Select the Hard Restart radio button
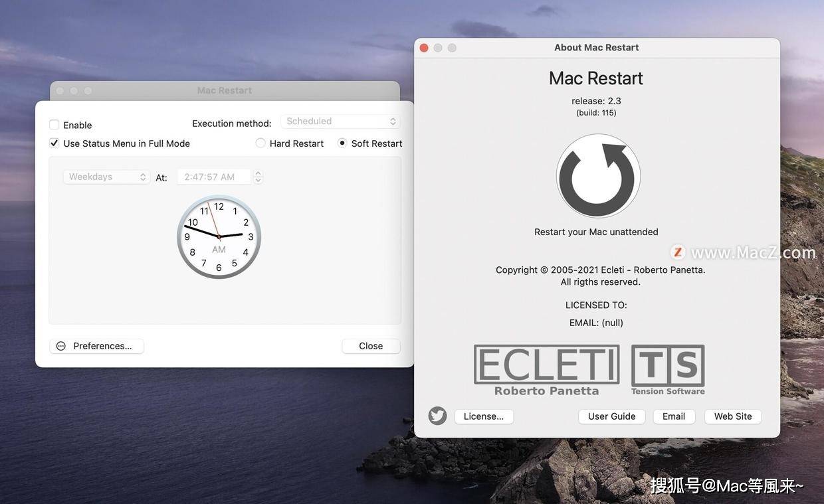 [260, 143]
